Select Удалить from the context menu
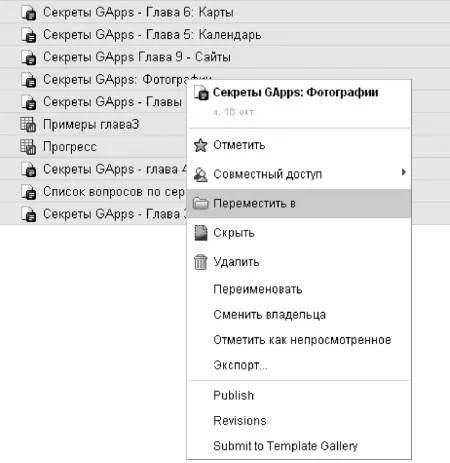Image resolution: width=450 pixels, height=463 pixels. click(x=299, y=262)
